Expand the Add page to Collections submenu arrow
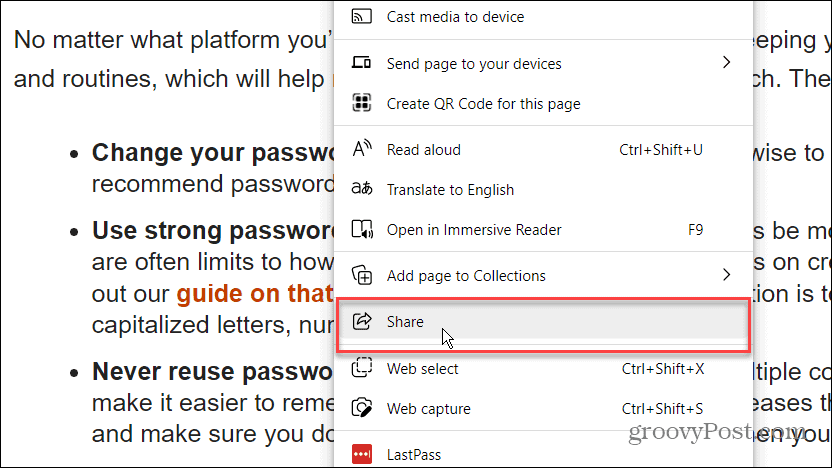Viewport: 832px width, 468px height. 727,275
